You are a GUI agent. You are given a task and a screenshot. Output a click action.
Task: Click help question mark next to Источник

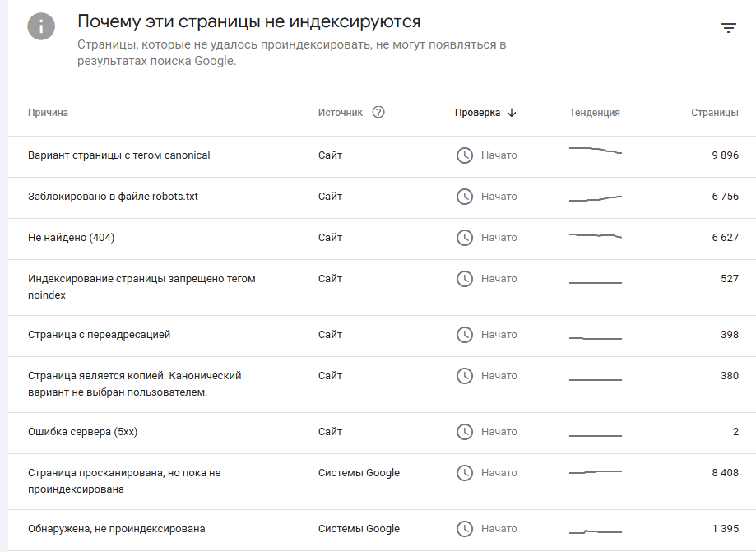(x=378, y=113)
